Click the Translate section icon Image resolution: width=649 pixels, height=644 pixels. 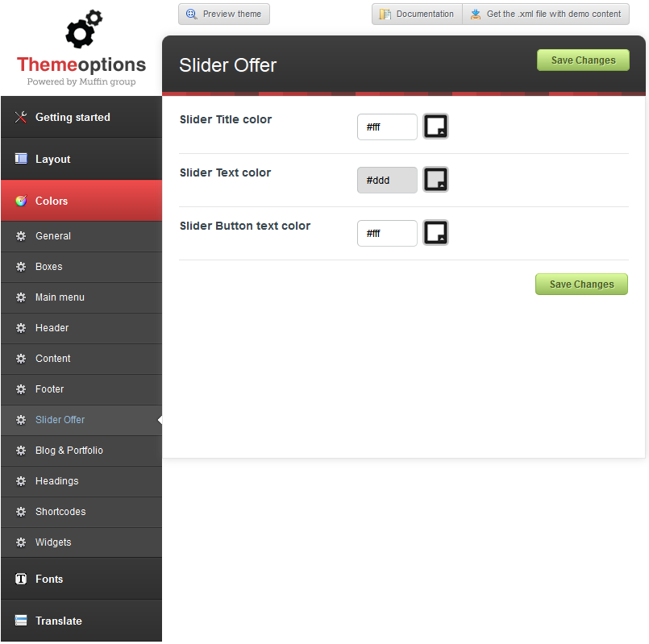[21, 621]
